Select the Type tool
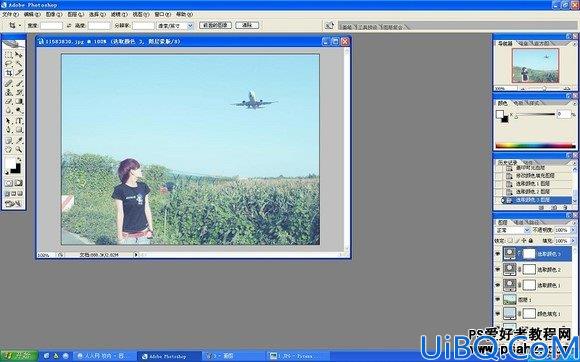 point(19,120)
